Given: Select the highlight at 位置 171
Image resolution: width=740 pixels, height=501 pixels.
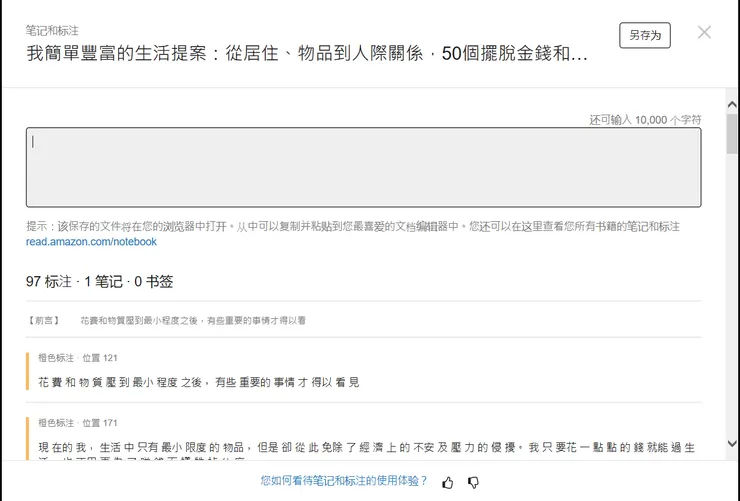Looking at the screenshot, I should pyautogui.click(x=363, y=439).
